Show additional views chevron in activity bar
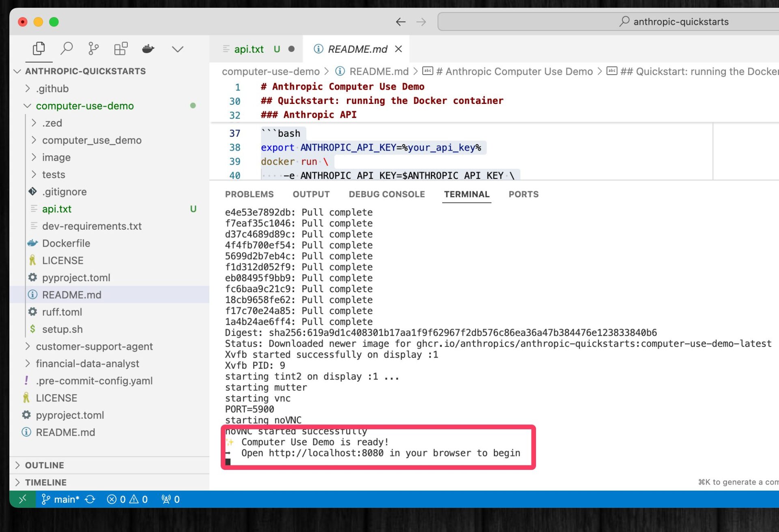Screen dimensions: 779x532 click(177, 49)
